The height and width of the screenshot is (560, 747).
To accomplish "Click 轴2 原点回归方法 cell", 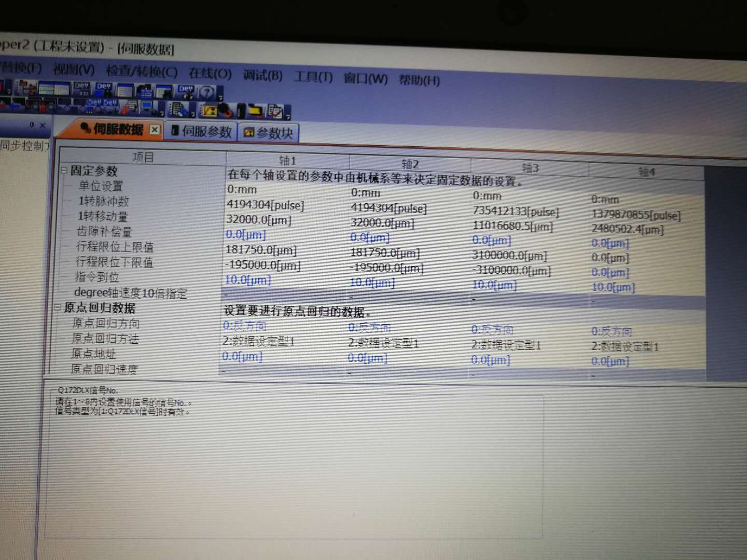I will pyautogui.click(x=383, y=343).
